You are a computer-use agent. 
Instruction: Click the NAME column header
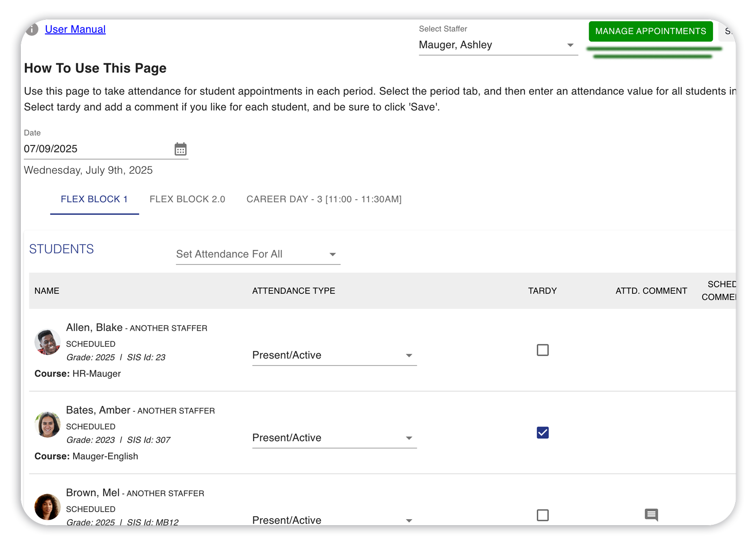[x=47, y=291]
